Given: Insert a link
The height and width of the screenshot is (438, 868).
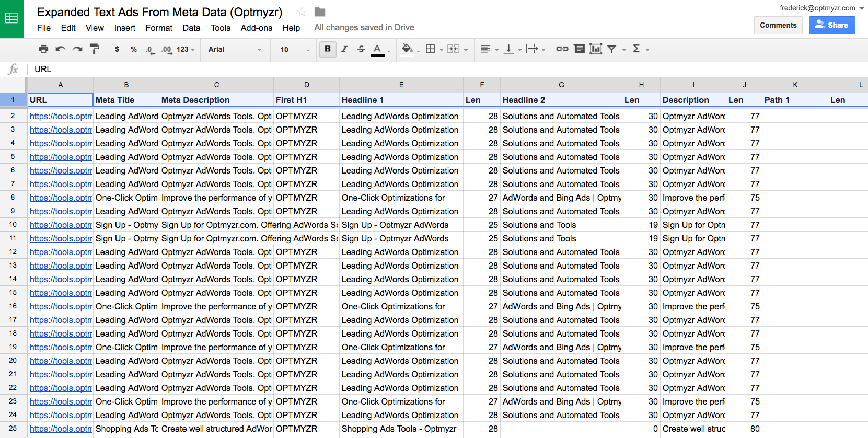Looking at the screenshot, I should 562,49.
